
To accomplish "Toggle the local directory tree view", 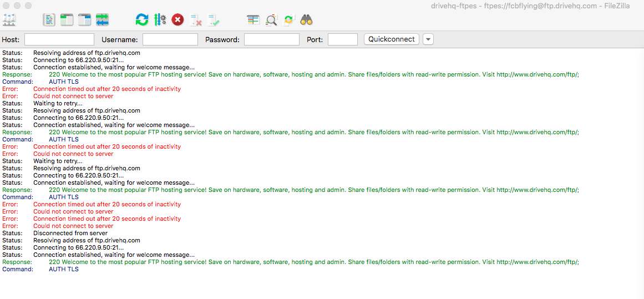I will [67, 19].
